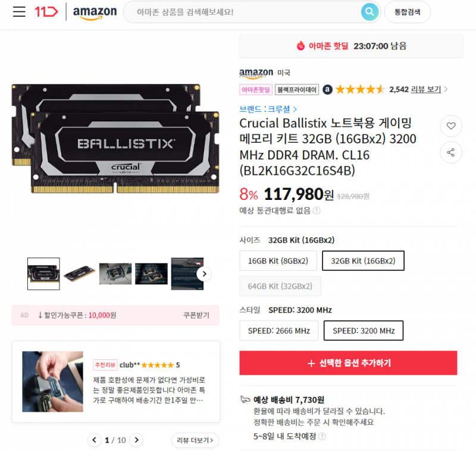
Task: Click the 11st logo icon
Action: [46, 11]
